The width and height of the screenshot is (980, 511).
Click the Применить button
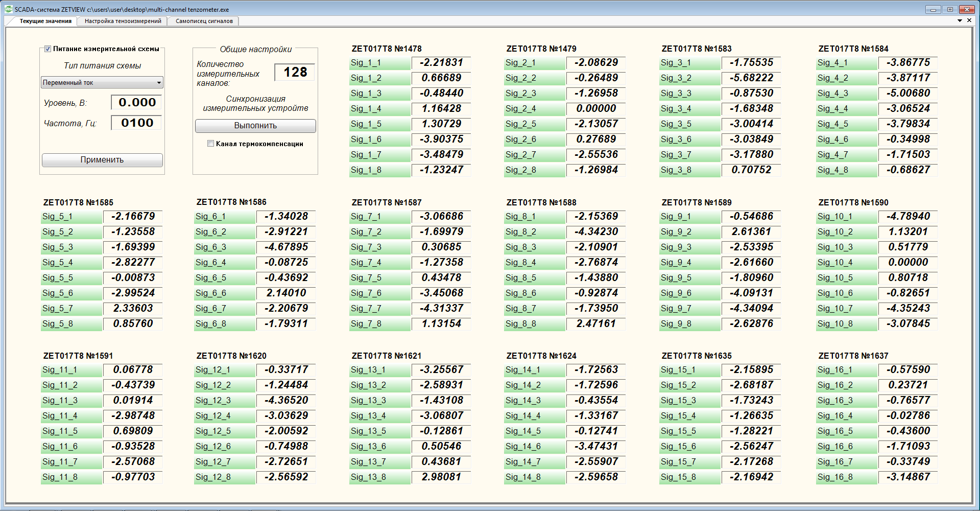tap(102, 160)
